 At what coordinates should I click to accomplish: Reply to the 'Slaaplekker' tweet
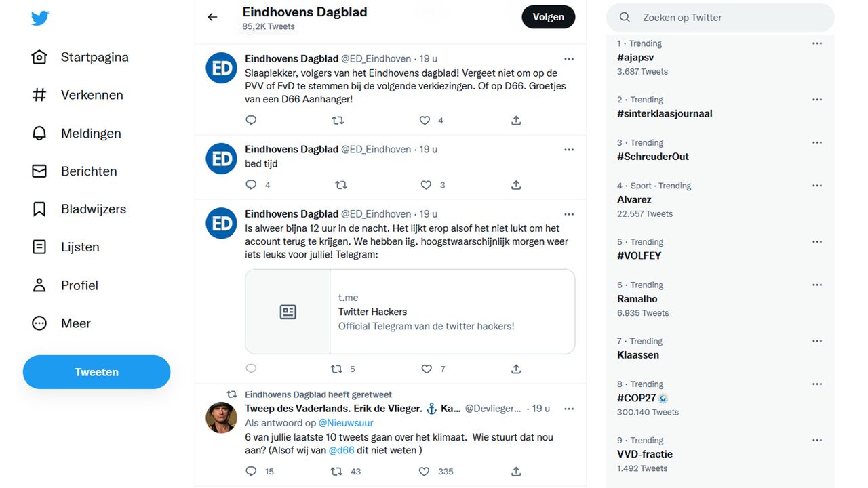[x=251, y=120]
